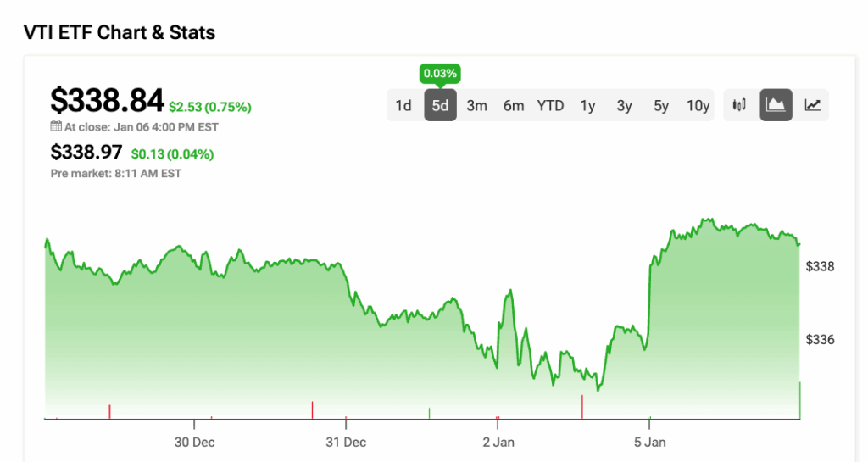Select the area chart view icon

point(776,105)
